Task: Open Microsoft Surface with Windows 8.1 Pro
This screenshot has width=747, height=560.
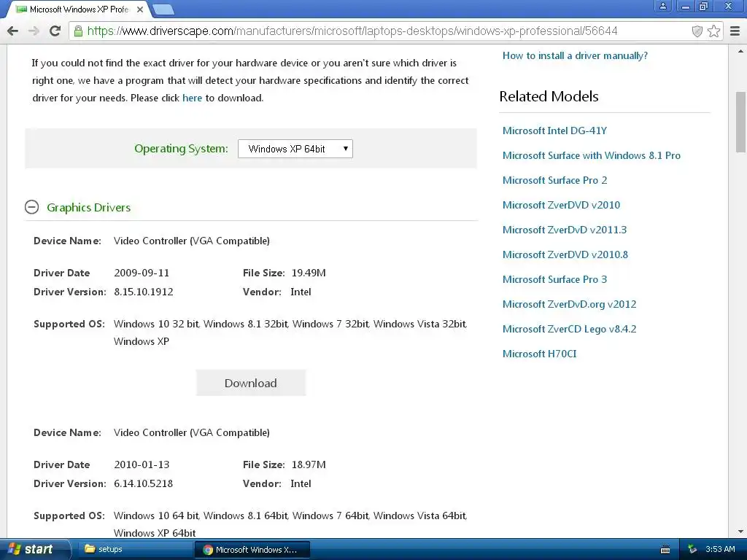Action: pos(591,155)
